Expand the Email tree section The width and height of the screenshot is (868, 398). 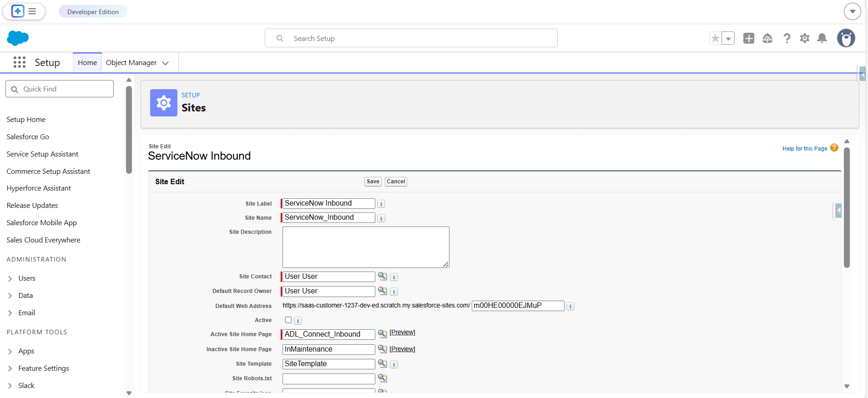(x=10, y=313)
